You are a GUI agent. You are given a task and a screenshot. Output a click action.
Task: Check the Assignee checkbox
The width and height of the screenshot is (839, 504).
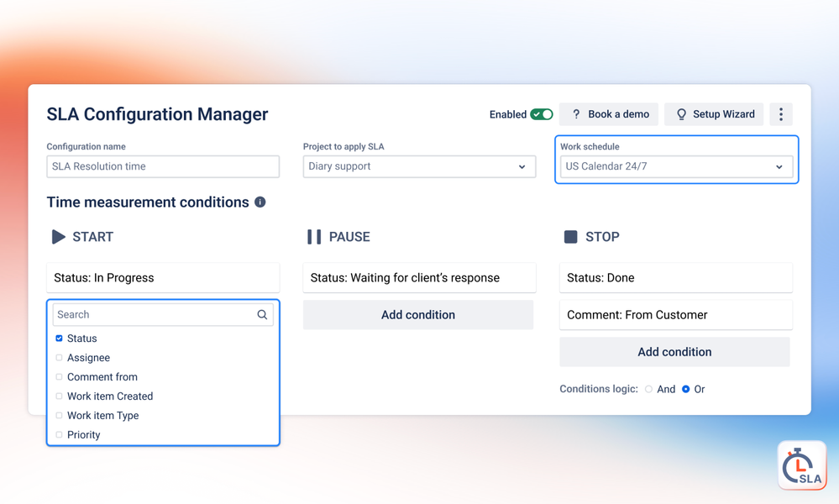tap(59, 357)
